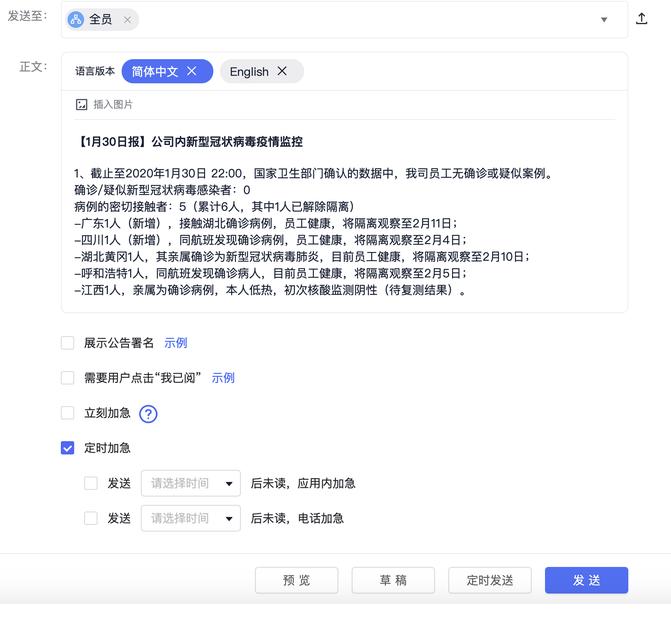Enable 展示公告署名 checkbox

pyautogui.click(x=68, y=343)
